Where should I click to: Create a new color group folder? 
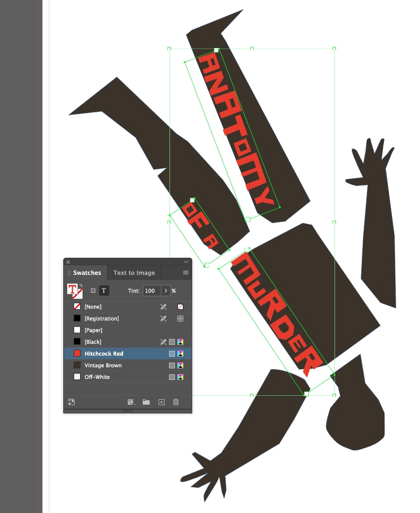point(146,402)
